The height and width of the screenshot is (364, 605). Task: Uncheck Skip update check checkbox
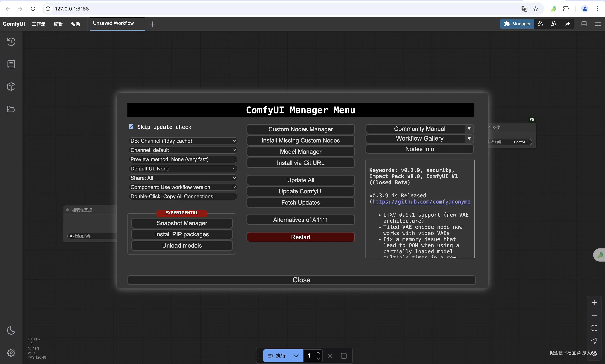pyautogui.click(x=131, y=127)
